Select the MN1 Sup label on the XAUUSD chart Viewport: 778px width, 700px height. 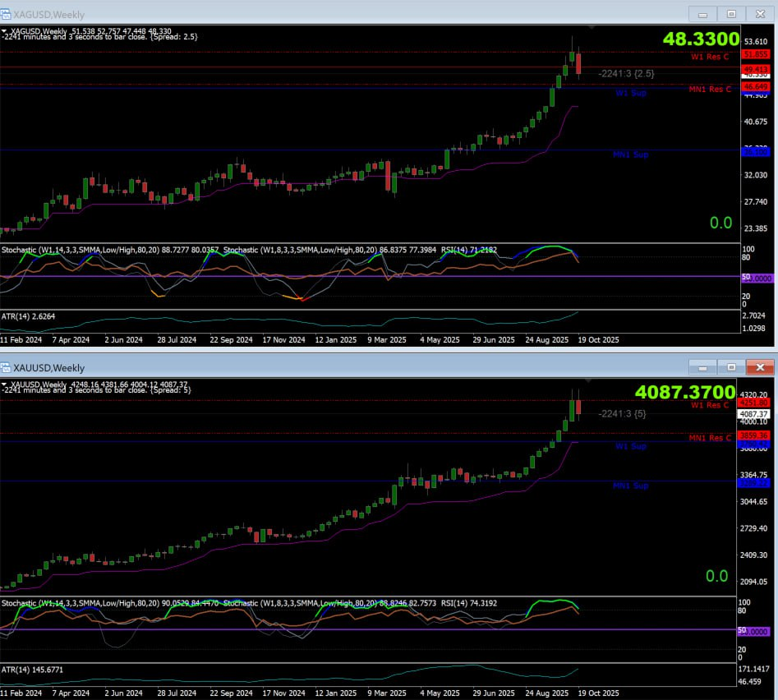(x=631, y=486)
